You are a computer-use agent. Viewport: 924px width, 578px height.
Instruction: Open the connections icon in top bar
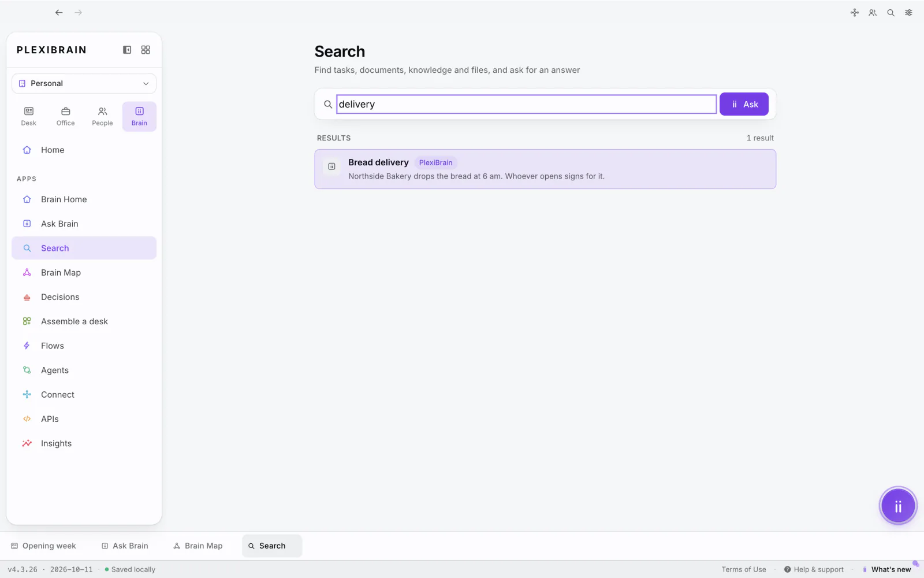point(855,13)
